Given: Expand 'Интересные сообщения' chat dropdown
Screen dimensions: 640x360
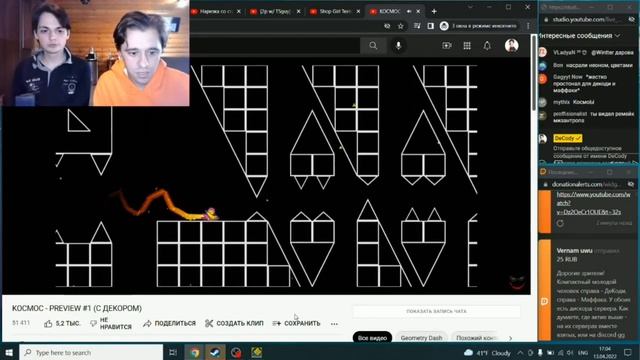Looking at the screenshot, I should pos(580,36).
